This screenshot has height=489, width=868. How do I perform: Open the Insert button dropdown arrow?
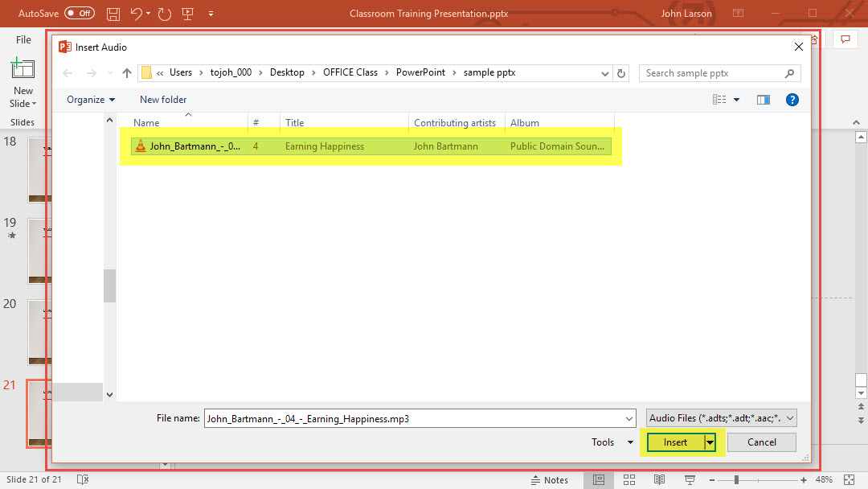click(x=710, y=442)
